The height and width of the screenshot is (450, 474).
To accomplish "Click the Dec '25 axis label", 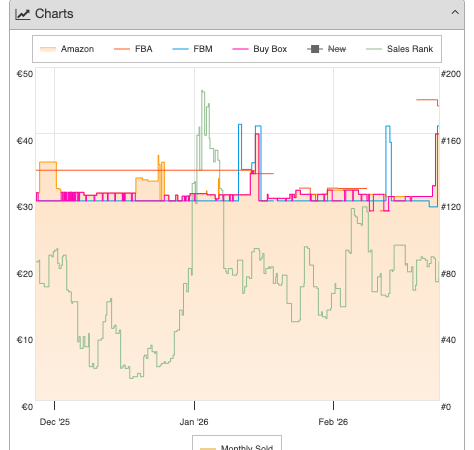I will pos(55,422).
